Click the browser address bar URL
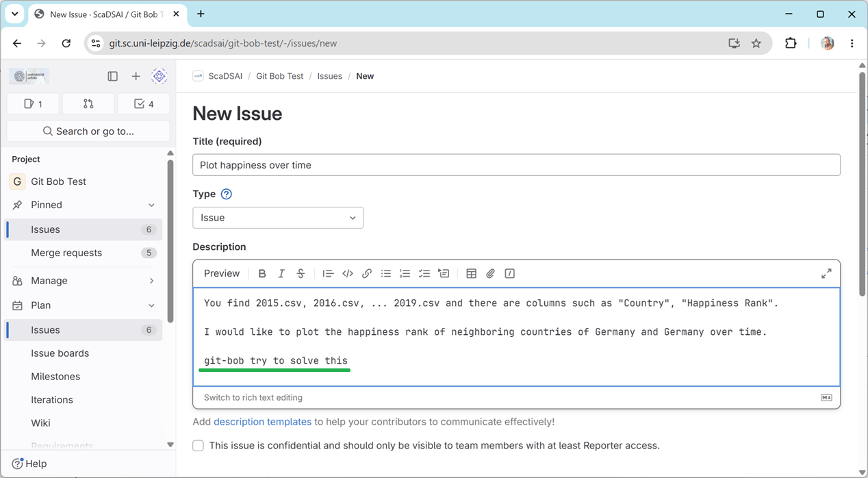The width and height of the screenshot is (868, 478). 222,43
